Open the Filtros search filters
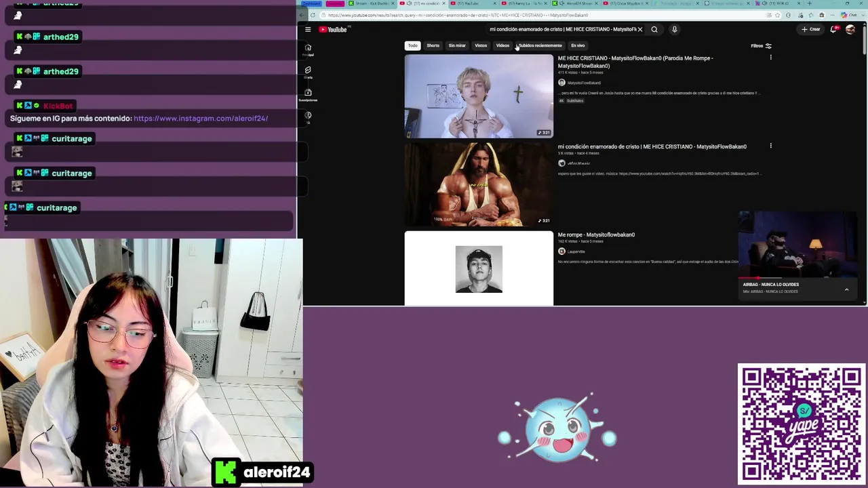 coord(761,45)
